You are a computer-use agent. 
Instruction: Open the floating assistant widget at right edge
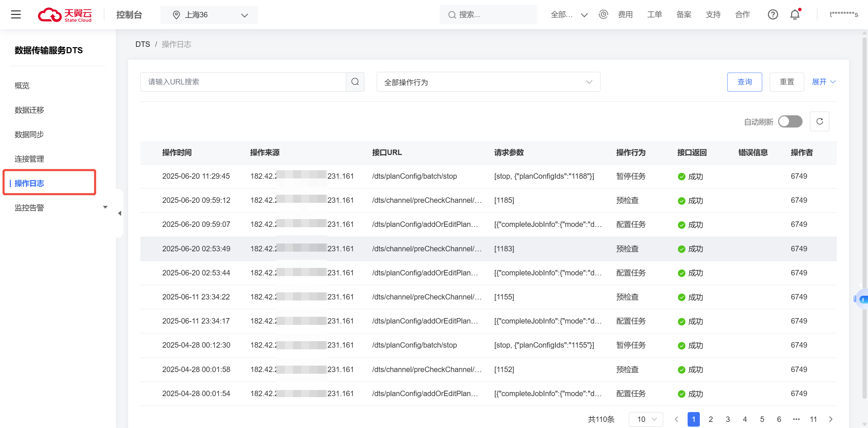pyautogui.click(x=862, y=299)
